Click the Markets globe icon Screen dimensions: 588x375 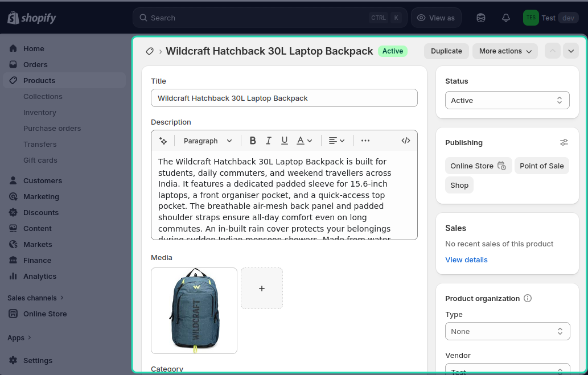pyautogui.click(x=13, y=244)
